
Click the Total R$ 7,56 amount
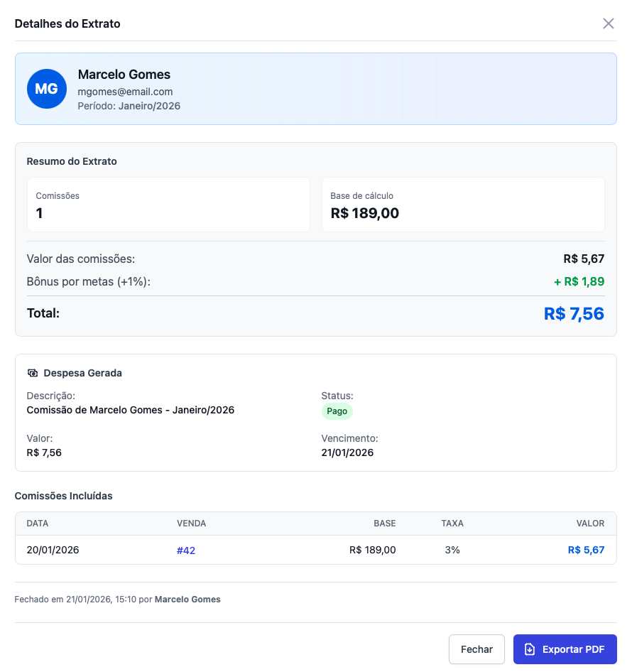574,313
